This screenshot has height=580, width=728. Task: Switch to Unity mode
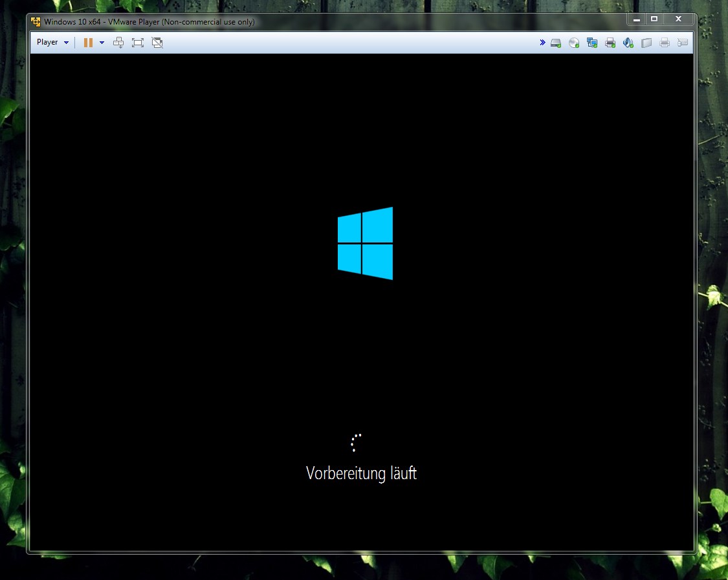(157, 43)
